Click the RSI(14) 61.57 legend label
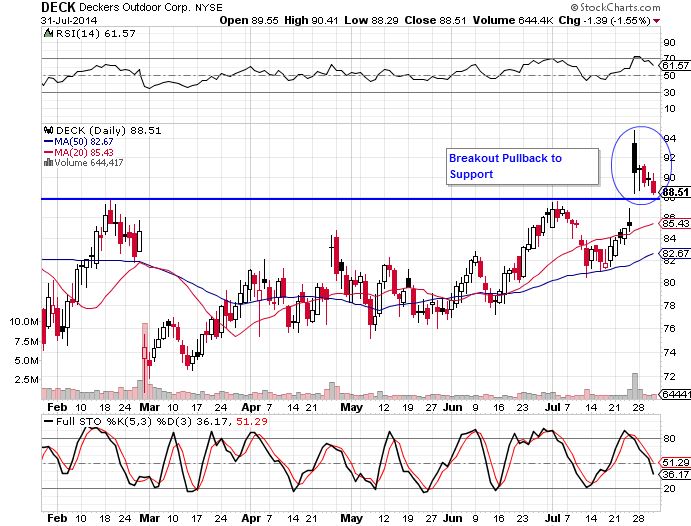691x526 pixels. 95,33
